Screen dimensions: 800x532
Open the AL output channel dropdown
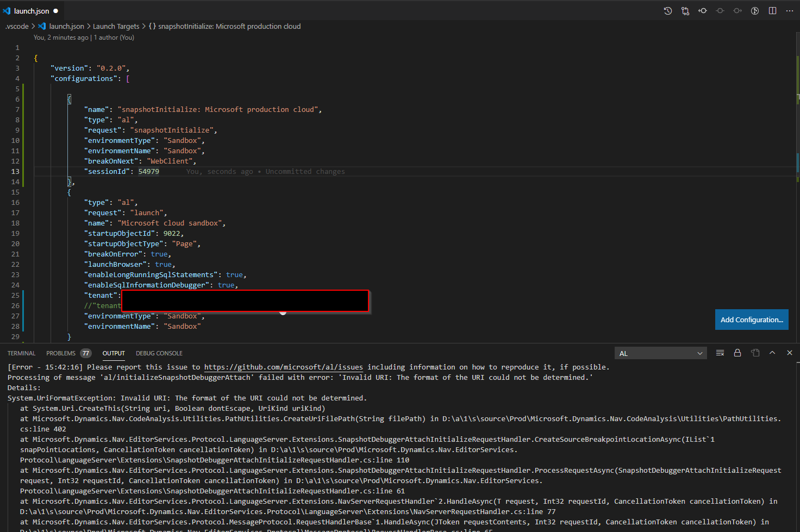(660, 353)
